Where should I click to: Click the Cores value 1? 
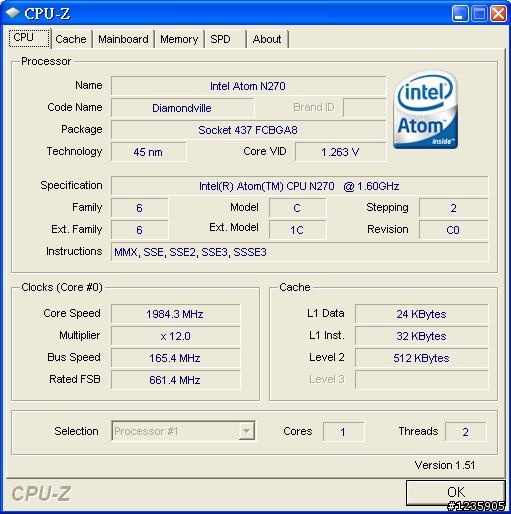343,432
